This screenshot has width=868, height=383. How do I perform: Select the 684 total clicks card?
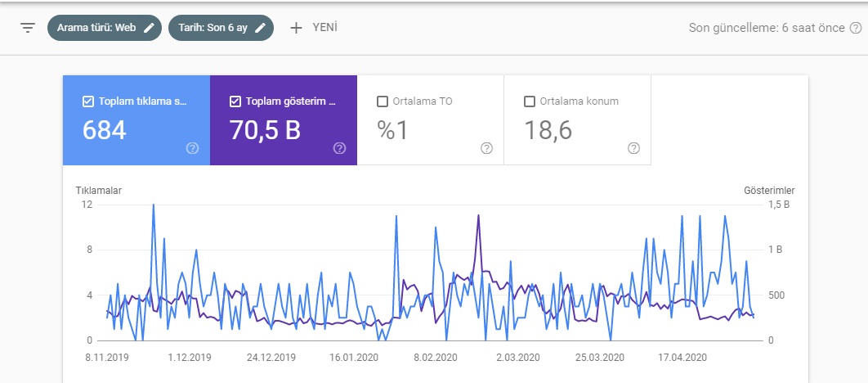136,120
